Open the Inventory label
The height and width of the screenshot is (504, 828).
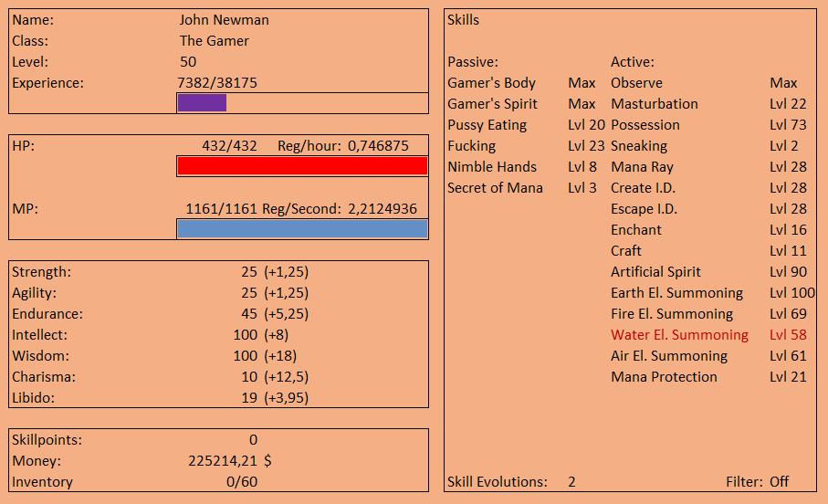click(42, 482)
